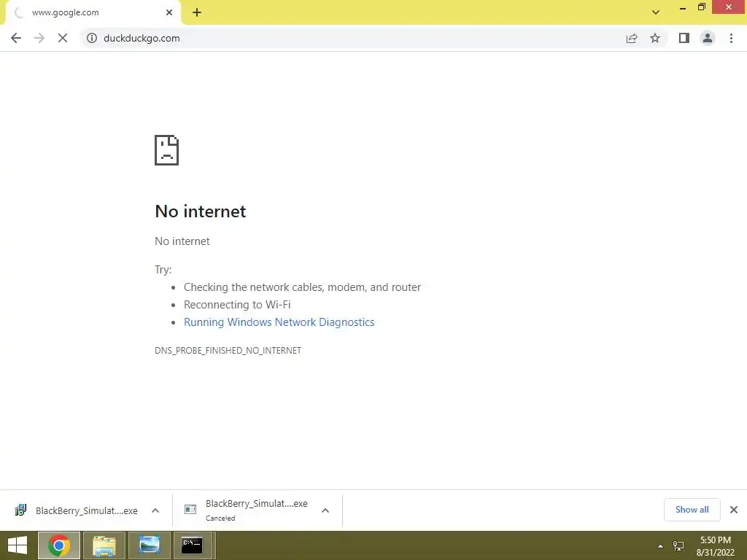Open the Chrome profile avatar

708,38
